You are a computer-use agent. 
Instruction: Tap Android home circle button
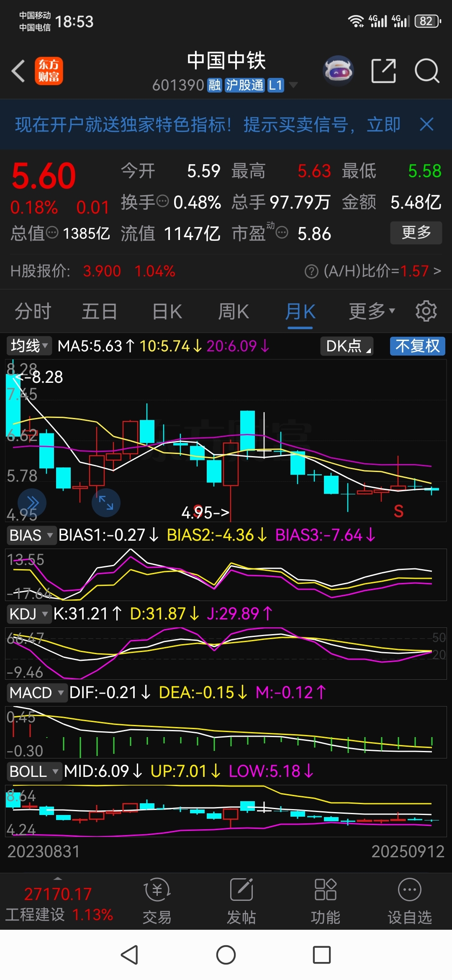226,955
